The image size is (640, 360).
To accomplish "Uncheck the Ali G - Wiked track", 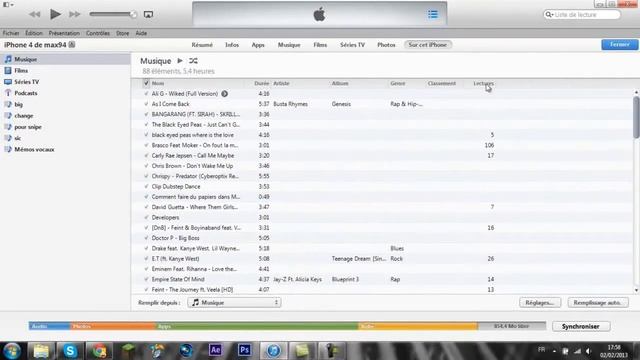I will pos(146,94).
